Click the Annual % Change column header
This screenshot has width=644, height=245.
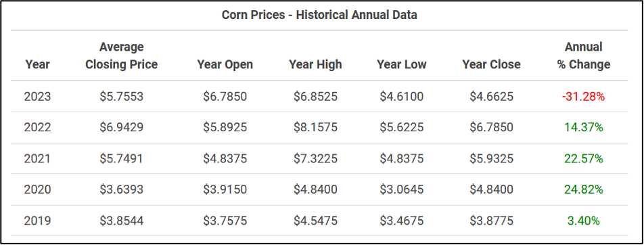coord(584,55)
